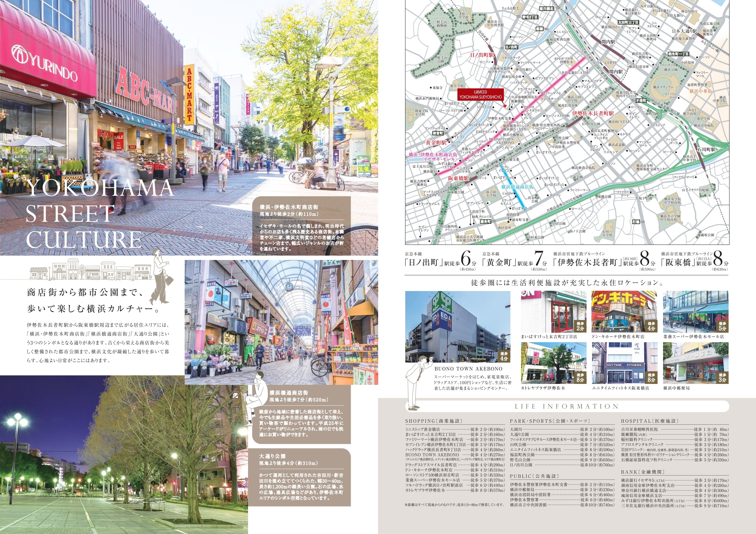Select the 横浜銀行イセザキ5(ATM) row in BANK list
Viewport: 756px width, 534px height.
click(675, 480)
